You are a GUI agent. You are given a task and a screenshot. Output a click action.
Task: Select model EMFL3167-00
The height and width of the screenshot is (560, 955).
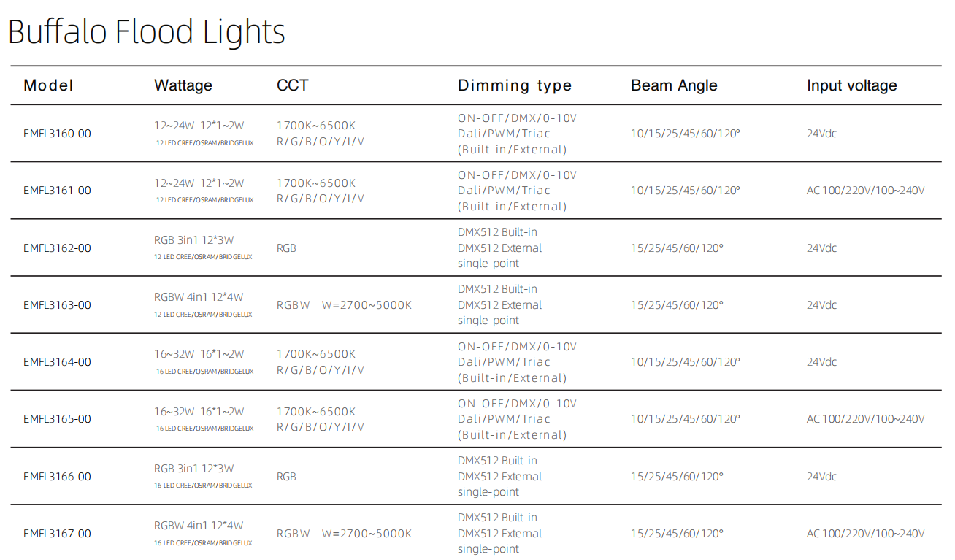point(57,534)
